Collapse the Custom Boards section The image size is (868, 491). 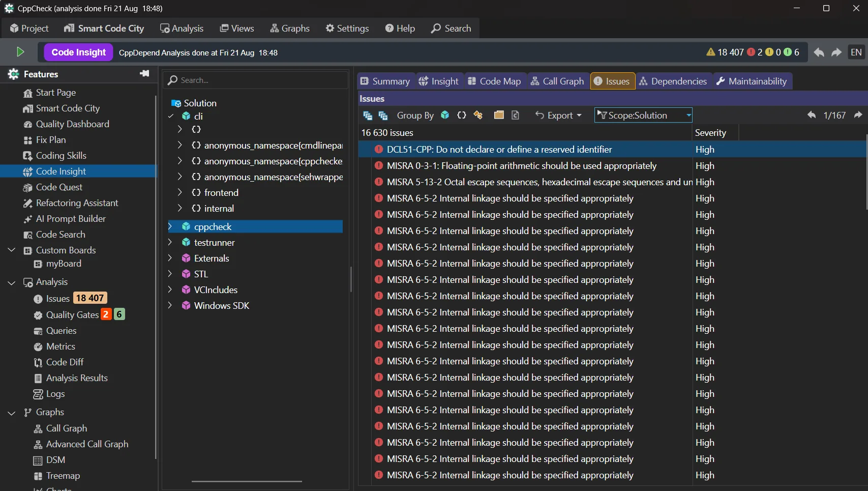[x=12, y=250]
